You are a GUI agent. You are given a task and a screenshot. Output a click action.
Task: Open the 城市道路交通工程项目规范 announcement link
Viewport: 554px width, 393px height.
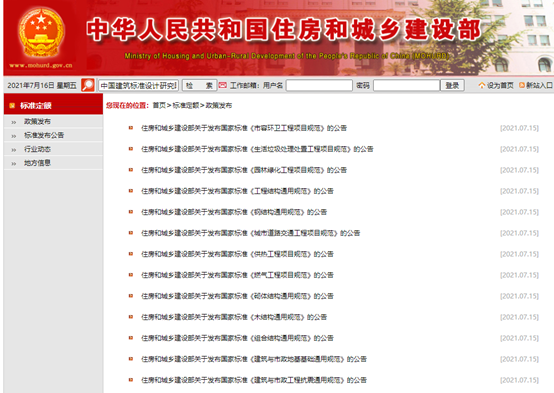pos(251,233)
